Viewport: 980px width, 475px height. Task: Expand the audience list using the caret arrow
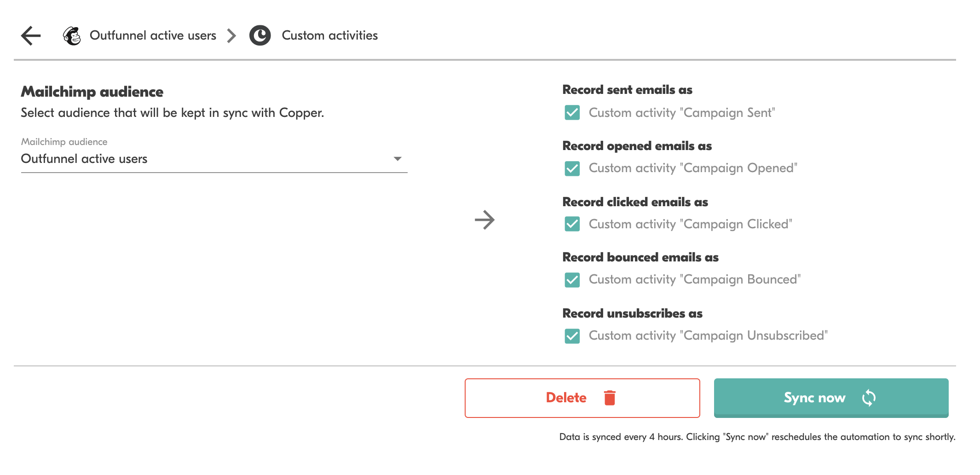click(x=398, y=159)
